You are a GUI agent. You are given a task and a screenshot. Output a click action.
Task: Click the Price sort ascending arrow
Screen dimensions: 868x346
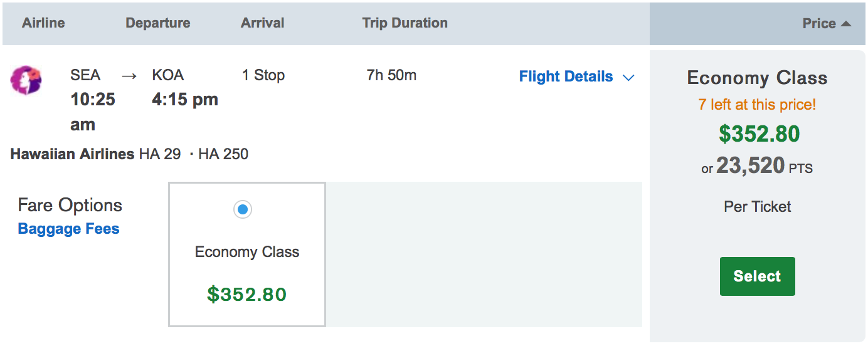[845, 24]
